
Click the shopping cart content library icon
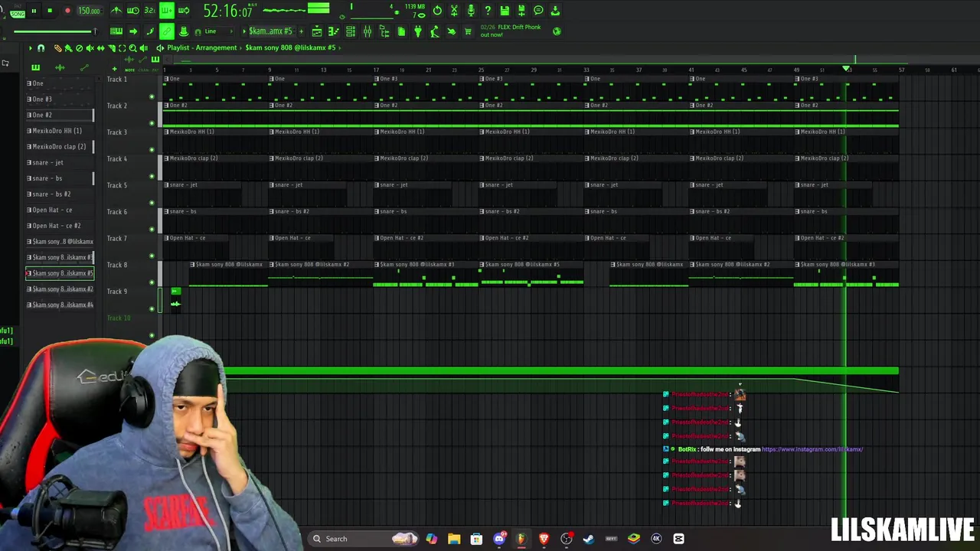coord(468,31)
